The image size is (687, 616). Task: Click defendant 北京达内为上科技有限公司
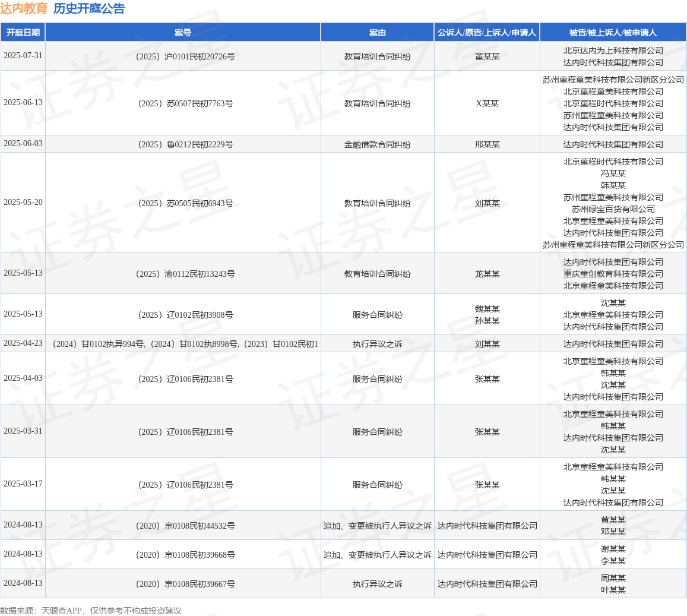click(x=613, y=50)
